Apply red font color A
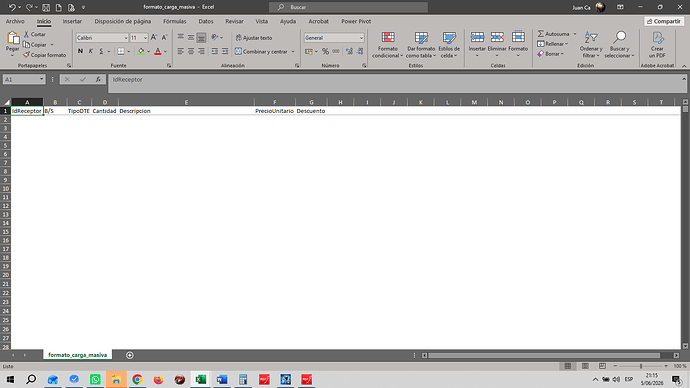 point(158,51)
